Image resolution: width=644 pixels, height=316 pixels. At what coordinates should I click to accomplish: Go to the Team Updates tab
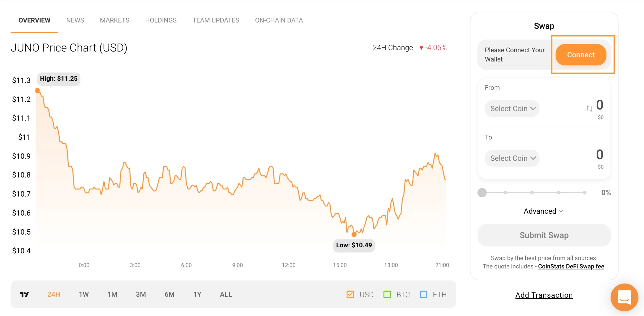(216, 20)
